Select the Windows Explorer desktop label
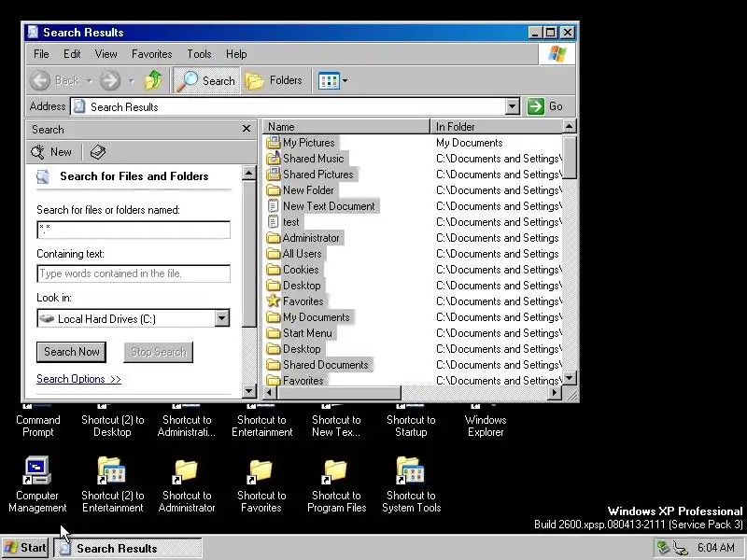Screen dimensions: 747x560 [486, 426]
